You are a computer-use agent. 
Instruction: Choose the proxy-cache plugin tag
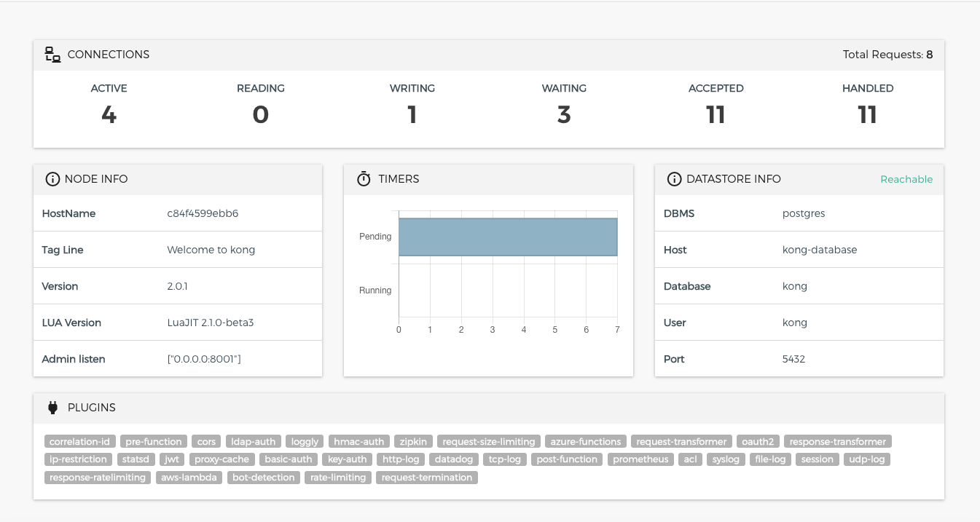coord(222,459)
